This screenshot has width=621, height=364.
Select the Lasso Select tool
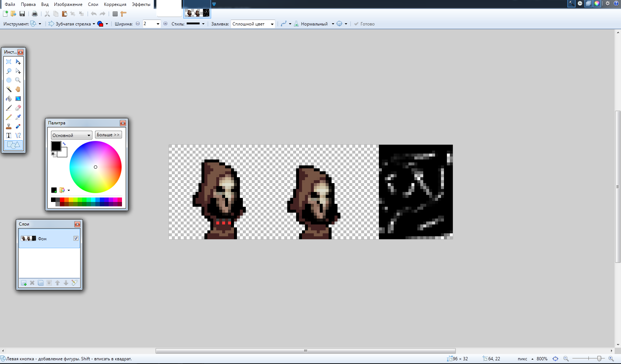pos(9,71)
